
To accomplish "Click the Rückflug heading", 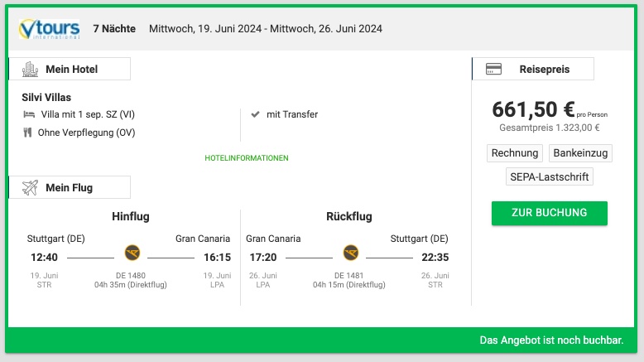I will pyautogui.click(x=349, y=216).
